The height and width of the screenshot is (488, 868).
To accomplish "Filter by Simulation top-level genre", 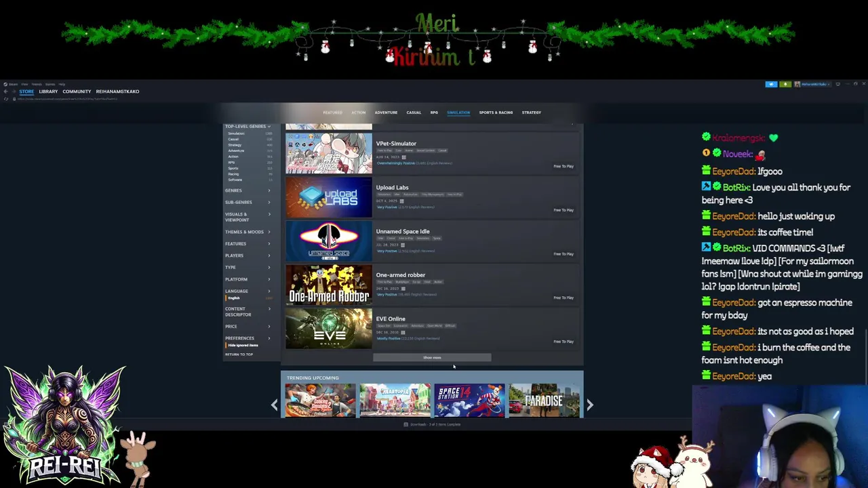I will tap(236, 134).
